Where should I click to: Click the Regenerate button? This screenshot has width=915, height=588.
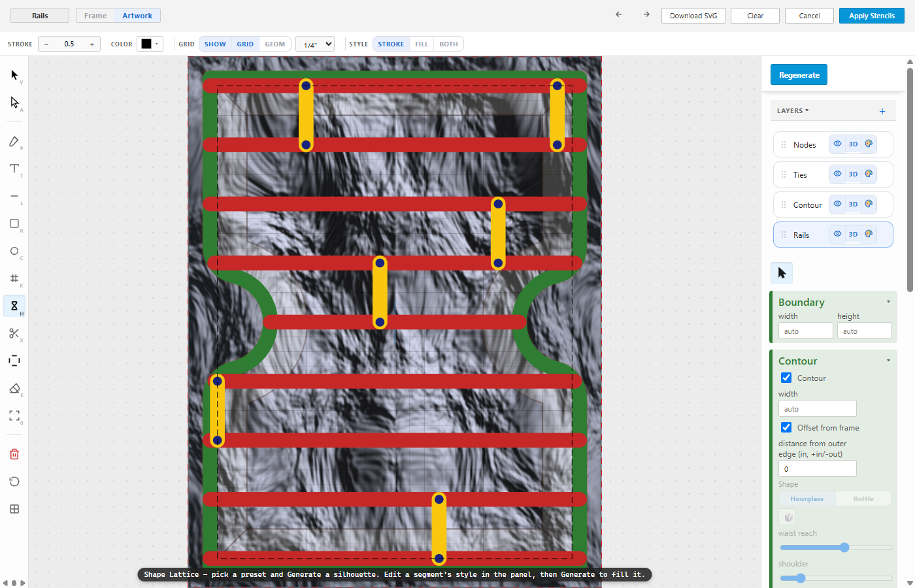(x=799, y=74)
